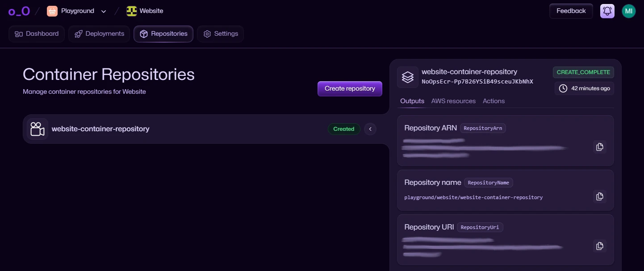Click the stack layers icon in details panel

click(407, 77)
